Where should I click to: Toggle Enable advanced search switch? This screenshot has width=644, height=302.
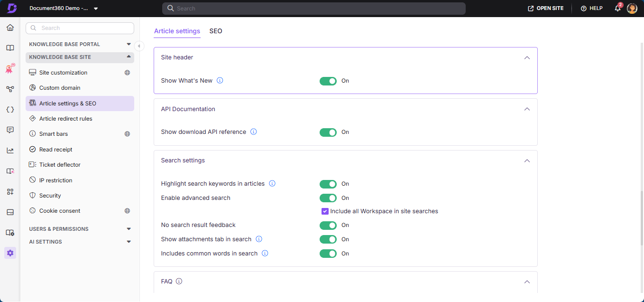point(328,198)
